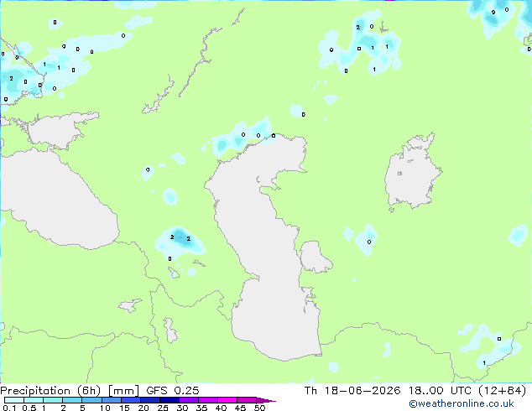Click the '(12+84)' forecast offset text
This screenshot has width=532, height=411.
503,391
